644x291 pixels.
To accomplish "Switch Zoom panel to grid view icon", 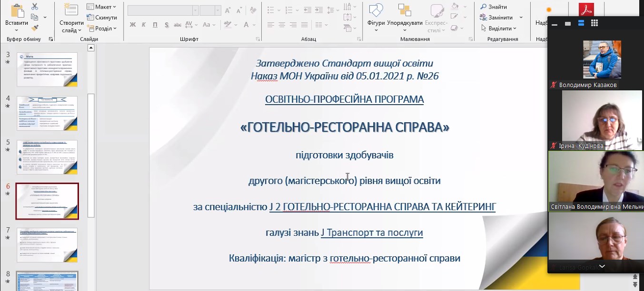I will pos(594,23).
